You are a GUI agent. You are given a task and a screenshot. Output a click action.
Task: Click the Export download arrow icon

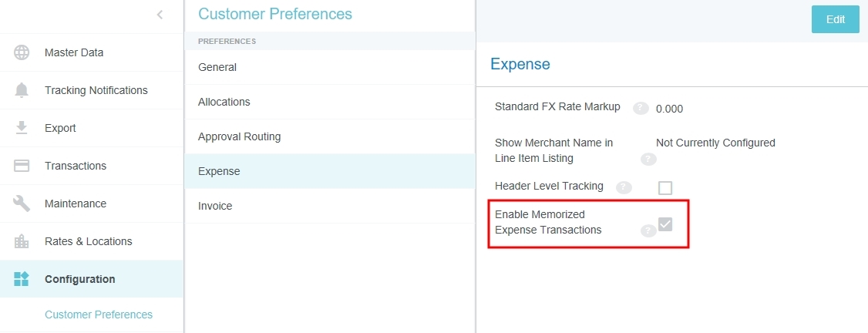(22, 128)
